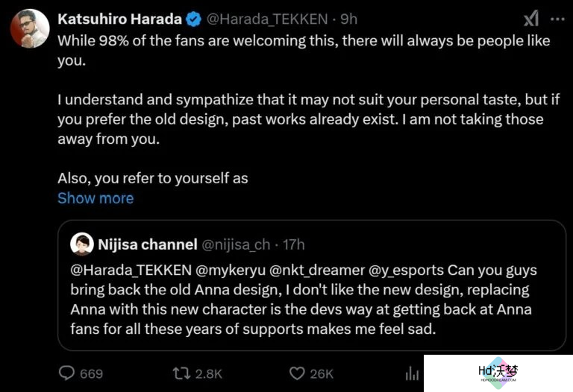Click the repost arrows icon
The height and width of the screenshot is (392, 573).
click(x=181, y=373)
